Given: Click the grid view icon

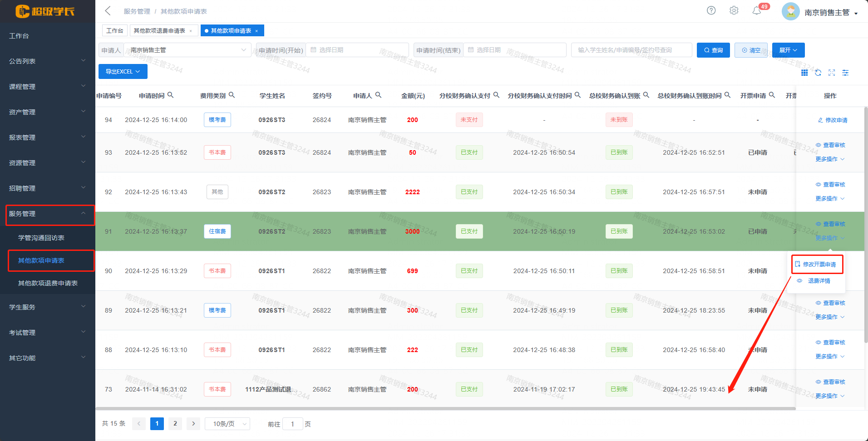Looking at the screenshot, I should tap(804, 73).
